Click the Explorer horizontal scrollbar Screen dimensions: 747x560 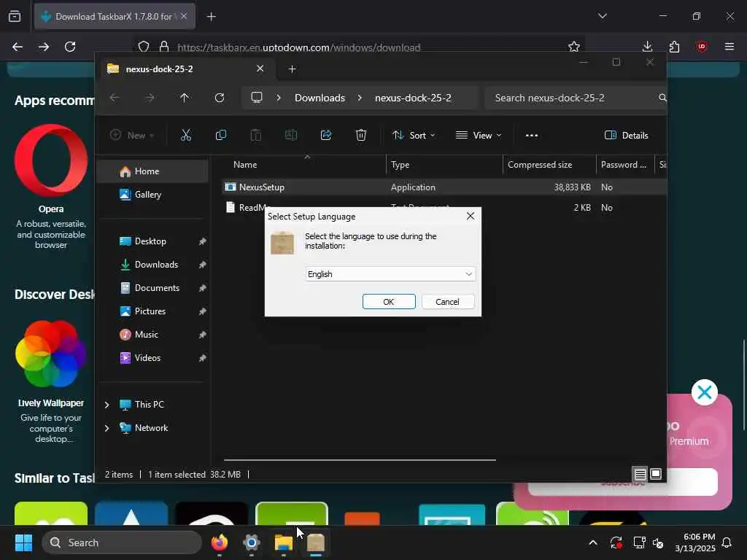[x=360, y=460]
